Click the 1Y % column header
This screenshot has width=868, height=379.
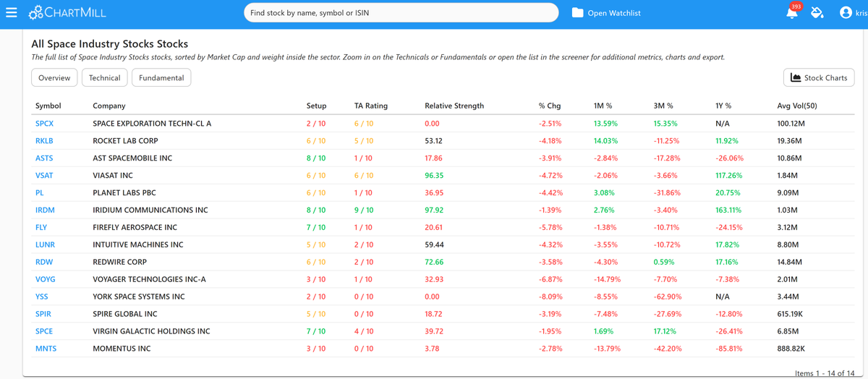pyautogui.click(x=723, y=106)
